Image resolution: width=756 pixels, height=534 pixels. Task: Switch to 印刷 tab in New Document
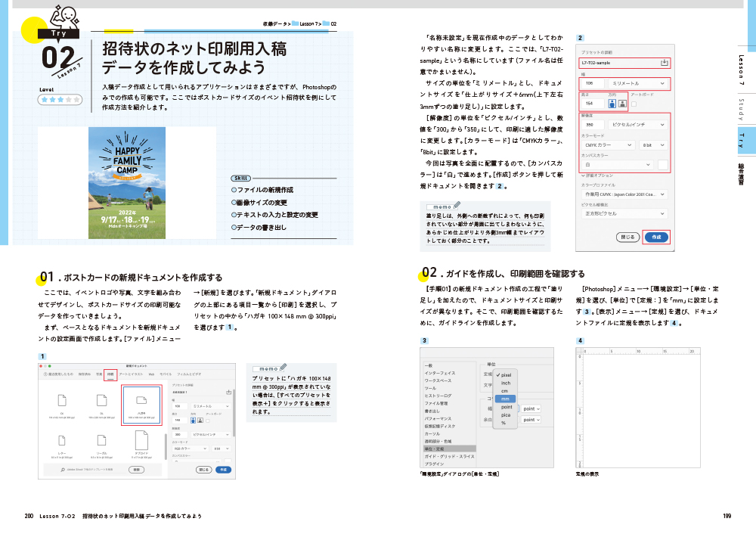[110, 374]
